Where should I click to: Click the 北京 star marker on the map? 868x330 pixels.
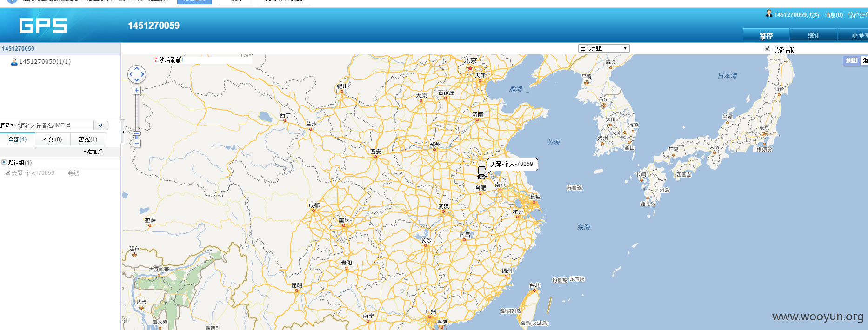[470, 68]
